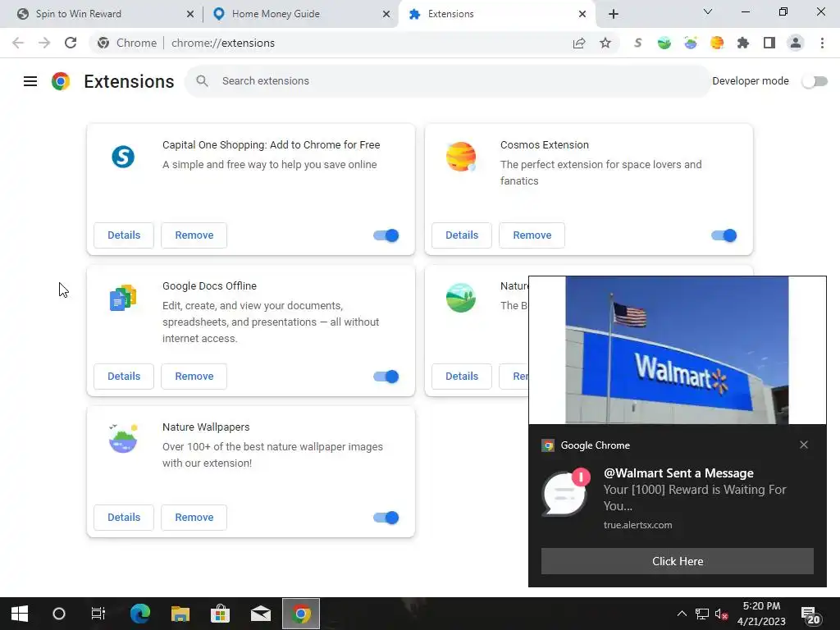
Task: Go forward with the forward arrow
Action: tap(44, 43)
